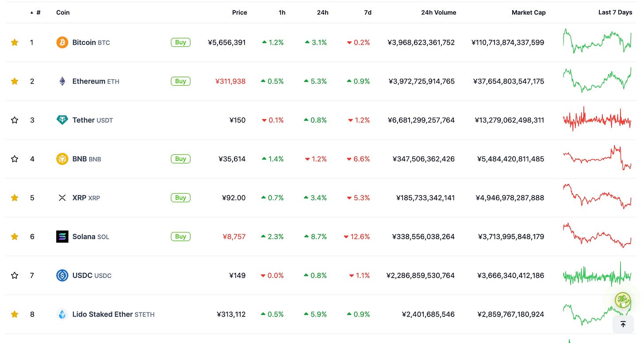
Task: Remove Solana from favorites via its star
Action: (x=15, y=236)
